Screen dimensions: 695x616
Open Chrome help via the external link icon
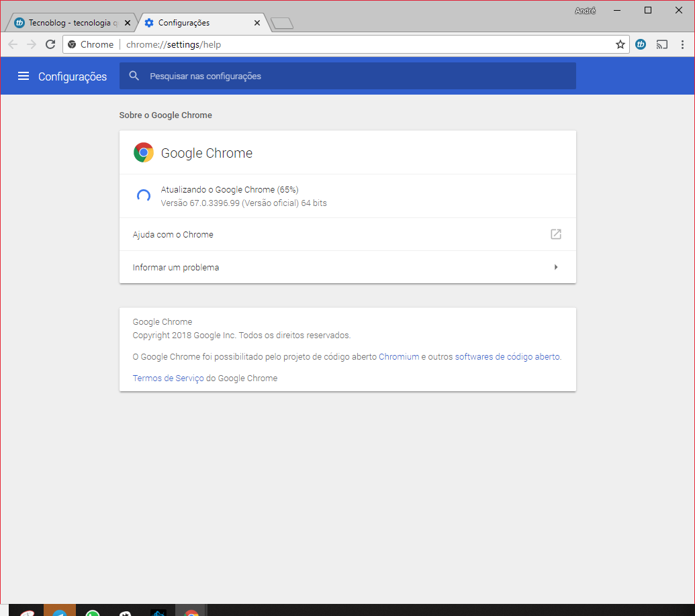coord(555,234)
